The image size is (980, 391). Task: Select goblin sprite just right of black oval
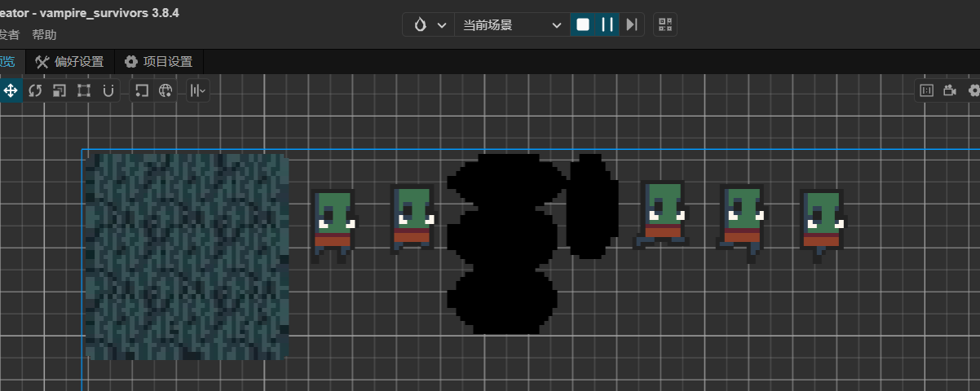(x=661, y=214)
